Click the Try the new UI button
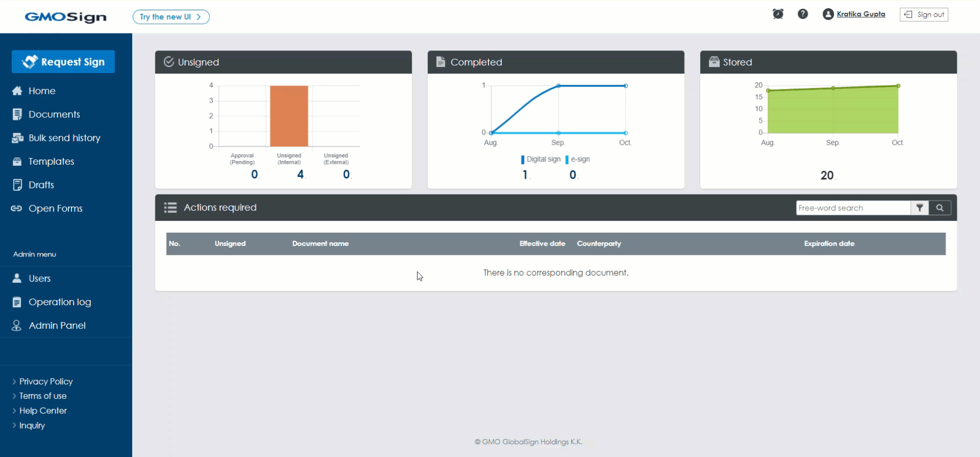This screenshot has height=457, width=980. coord(171,17)
